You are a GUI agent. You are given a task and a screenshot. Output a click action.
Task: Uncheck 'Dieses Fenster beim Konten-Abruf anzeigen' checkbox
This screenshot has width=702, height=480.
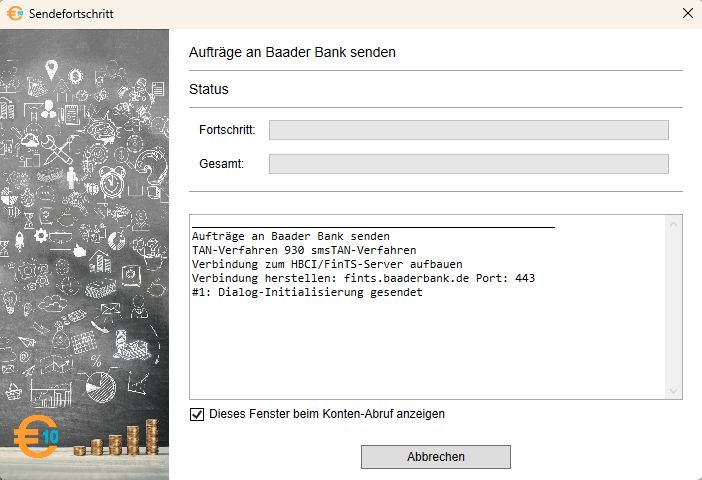point(197,414)
